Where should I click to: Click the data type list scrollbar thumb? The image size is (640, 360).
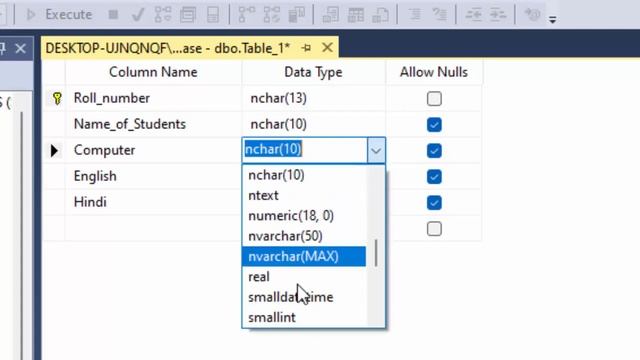[376, 253]
